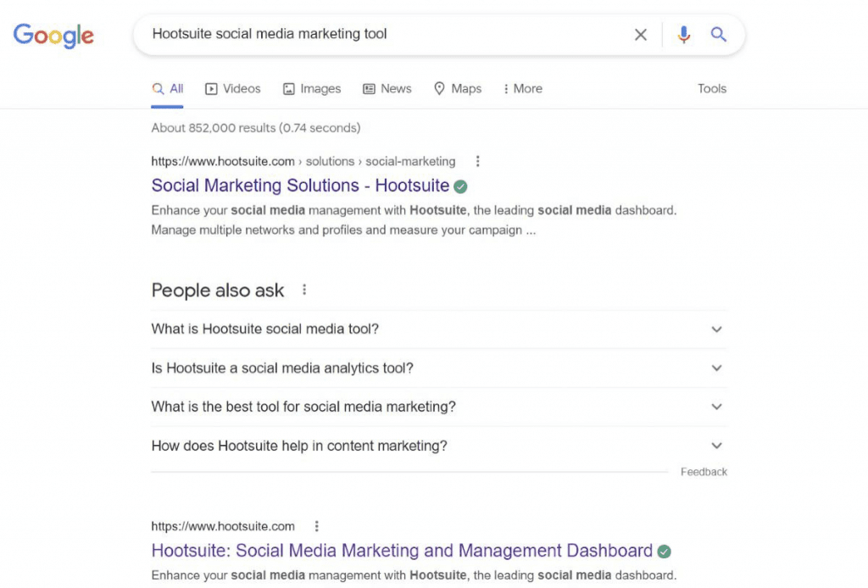Viewport: 868px width, 588px height.
Task: Start voice search with microphone icon
Action: 684,34
